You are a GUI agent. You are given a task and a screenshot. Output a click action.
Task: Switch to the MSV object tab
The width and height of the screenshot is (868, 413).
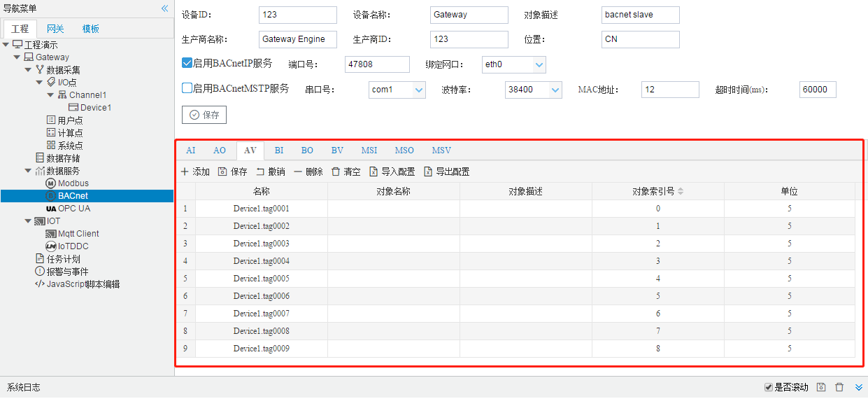point(441,150)
